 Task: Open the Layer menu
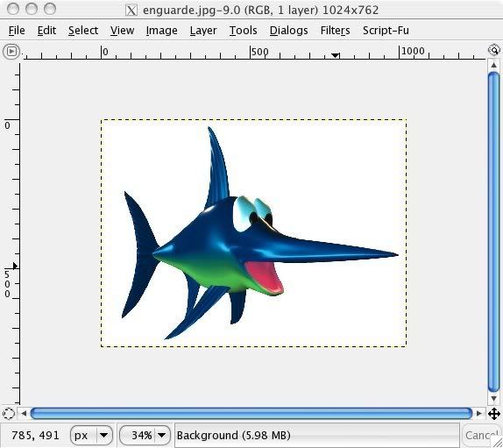[203, 31]
